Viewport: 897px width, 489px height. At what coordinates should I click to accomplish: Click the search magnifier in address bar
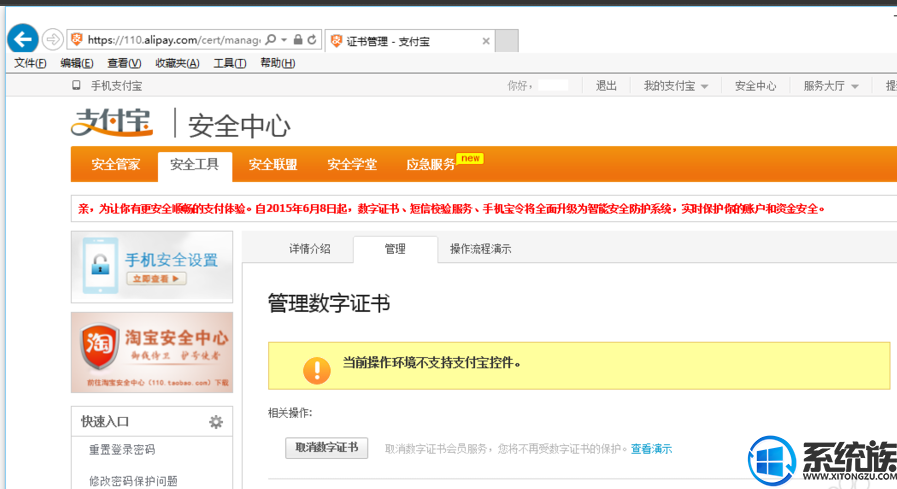(271, 39)
